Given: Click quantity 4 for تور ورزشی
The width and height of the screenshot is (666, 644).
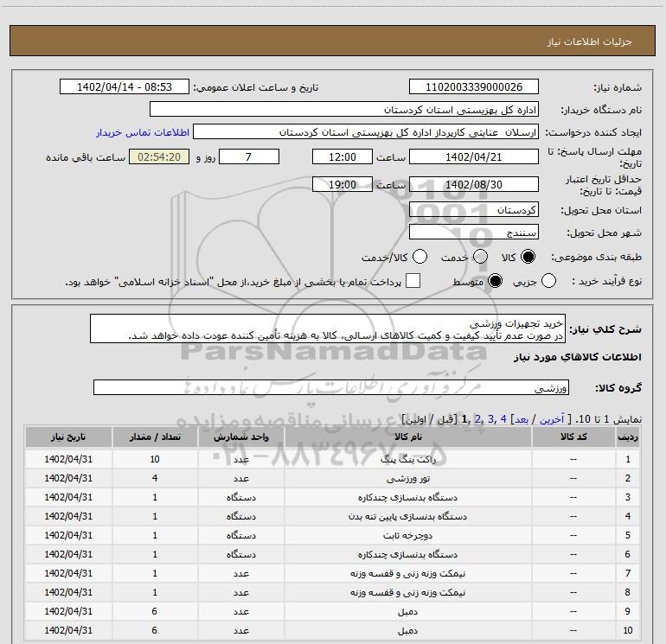Looking at the screenshot, I should tap(155, 478).
